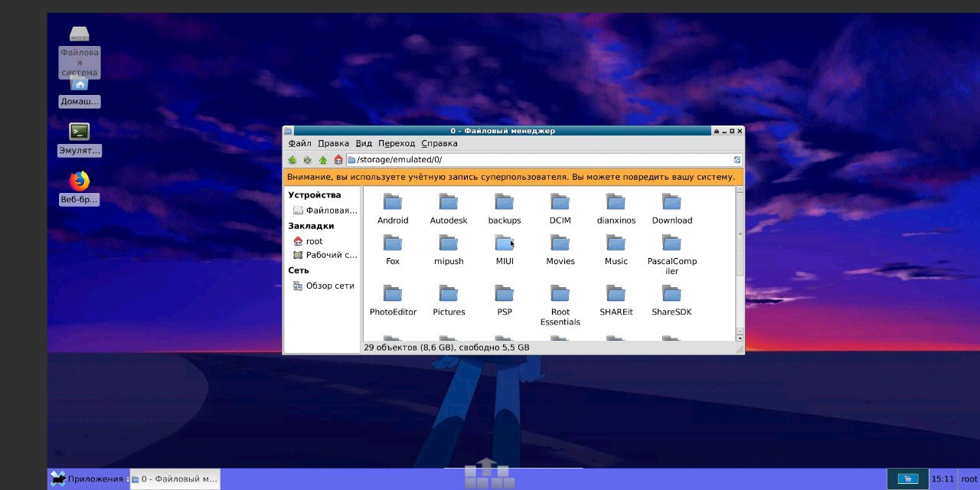This screenshot has width=980, height=490.
Task: Click the Back arrow in toolbar
Action: [x=292, y=160]
